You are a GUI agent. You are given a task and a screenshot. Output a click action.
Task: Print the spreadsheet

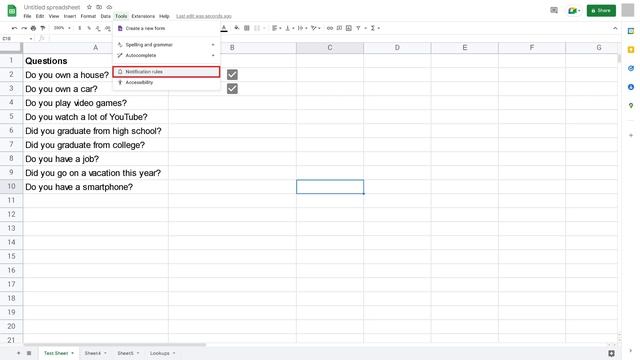click(33, 28)
